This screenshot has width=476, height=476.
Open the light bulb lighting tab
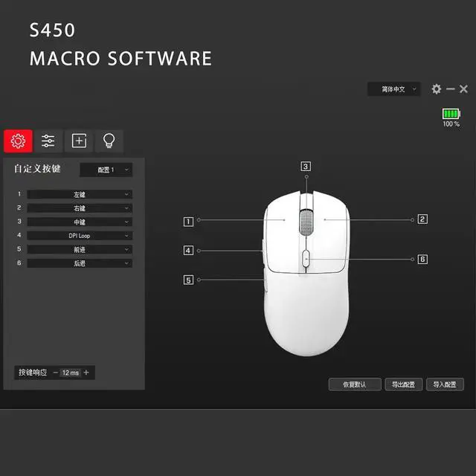pyautogui.click(x=109, y=141)
